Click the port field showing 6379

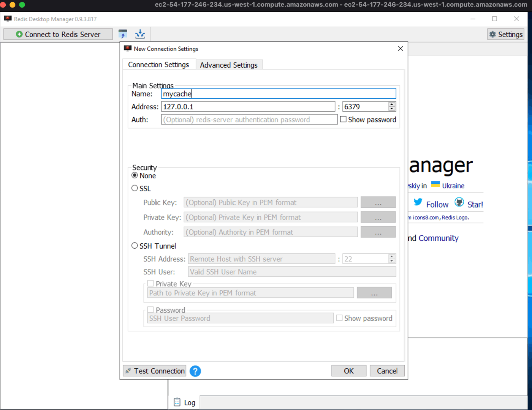(366, 107)
